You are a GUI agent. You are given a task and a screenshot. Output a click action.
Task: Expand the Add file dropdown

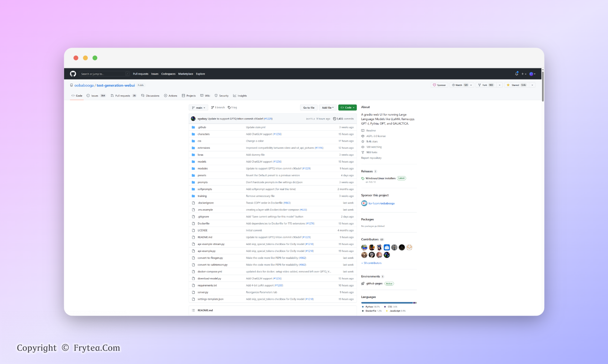click(x=327, y=108)
